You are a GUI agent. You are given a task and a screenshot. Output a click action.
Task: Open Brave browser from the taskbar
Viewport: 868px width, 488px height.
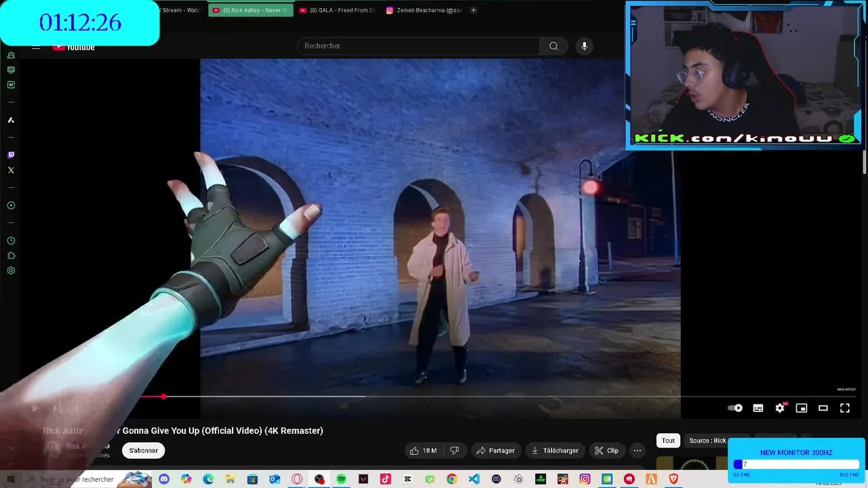coord(673,479)
